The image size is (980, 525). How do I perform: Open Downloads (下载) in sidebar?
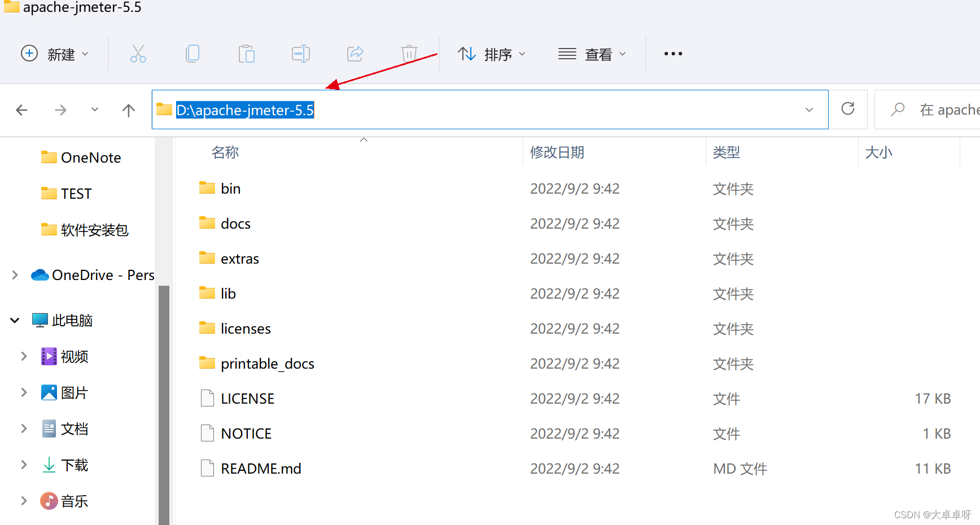click(64, 465)
